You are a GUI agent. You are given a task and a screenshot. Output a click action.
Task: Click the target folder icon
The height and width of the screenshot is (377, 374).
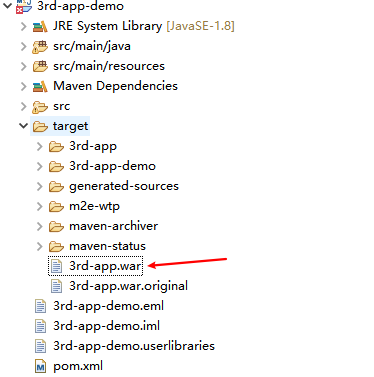coord(40,126)
